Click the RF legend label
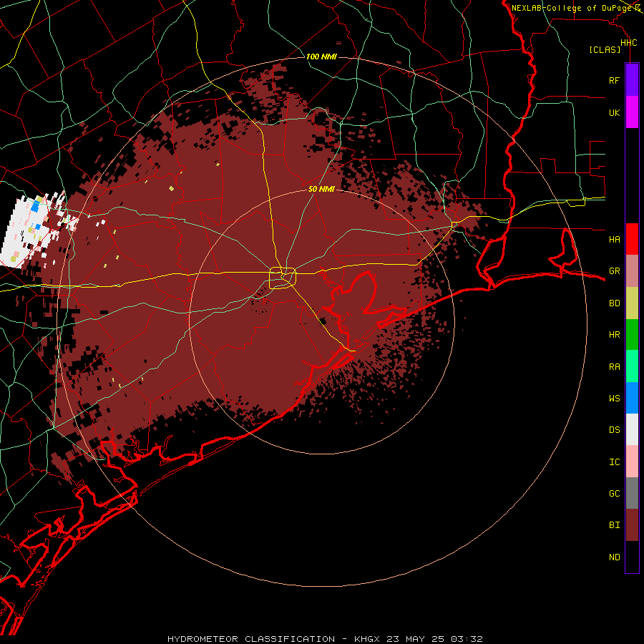The image size is (644, 644). [614, 80]
